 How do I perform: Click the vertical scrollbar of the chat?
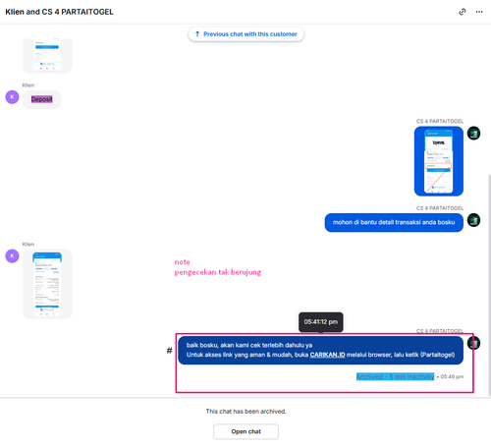[489, 285]
